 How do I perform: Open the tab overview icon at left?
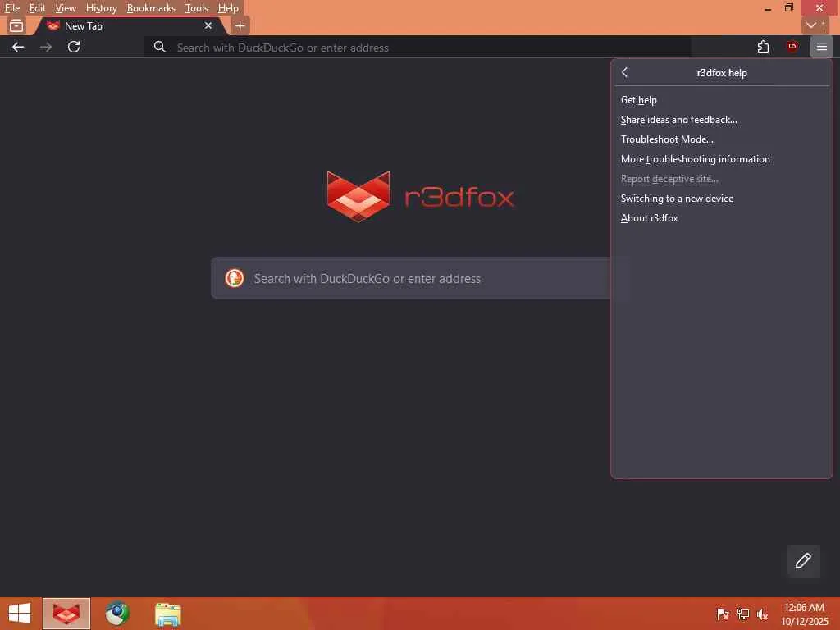click(16, 25)
